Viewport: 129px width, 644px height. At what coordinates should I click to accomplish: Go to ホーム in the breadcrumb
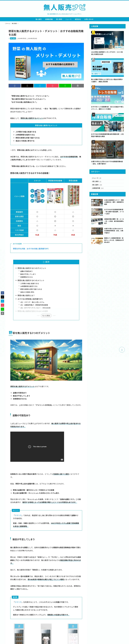coord(8,24)
